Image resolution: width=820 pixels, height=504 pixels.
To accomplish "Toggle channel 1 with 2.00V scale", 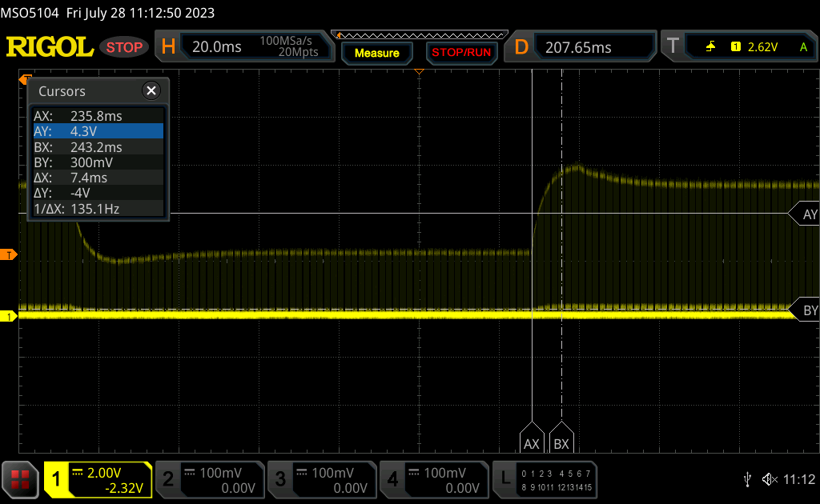I will click(98, 479).
